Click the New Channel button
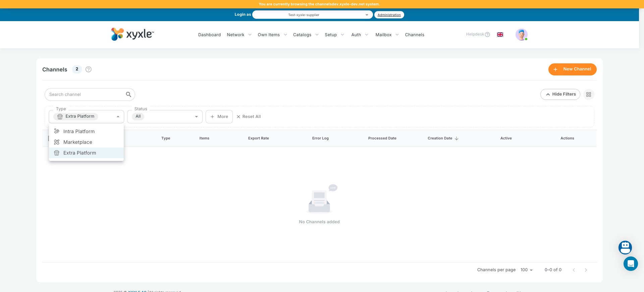This screenshot has width=644, height=292. 572,69
